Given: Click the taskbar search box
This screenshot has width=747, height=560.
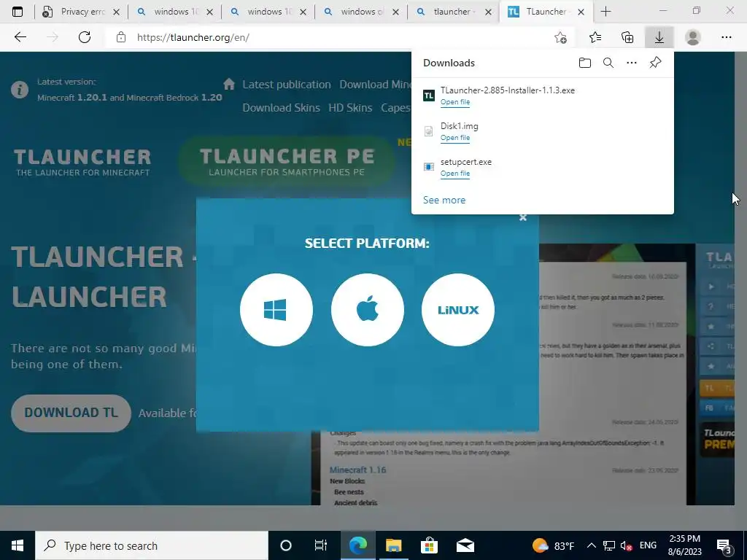Looking at the screenshot, I should point(152,545).
